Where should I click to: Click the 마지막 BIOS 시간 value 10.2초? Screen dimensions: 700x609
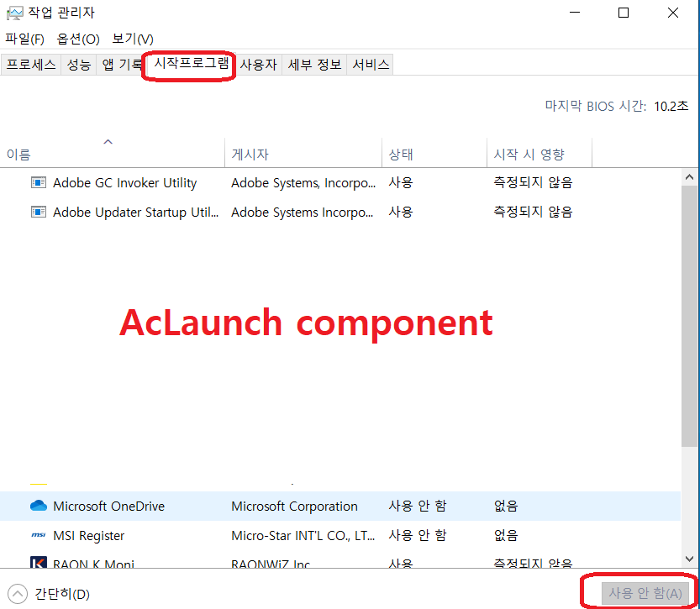(x=671, y=106)
